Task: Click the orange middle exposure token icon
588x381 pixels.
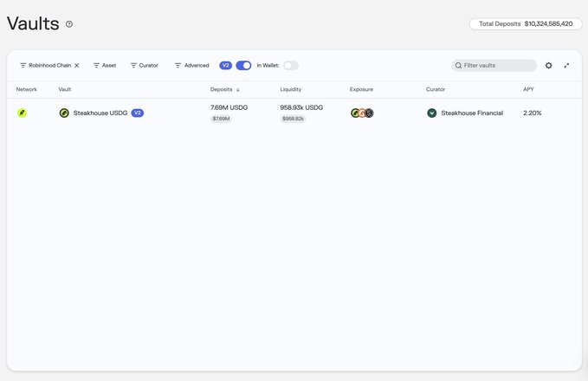Action: tap(362, 113)
